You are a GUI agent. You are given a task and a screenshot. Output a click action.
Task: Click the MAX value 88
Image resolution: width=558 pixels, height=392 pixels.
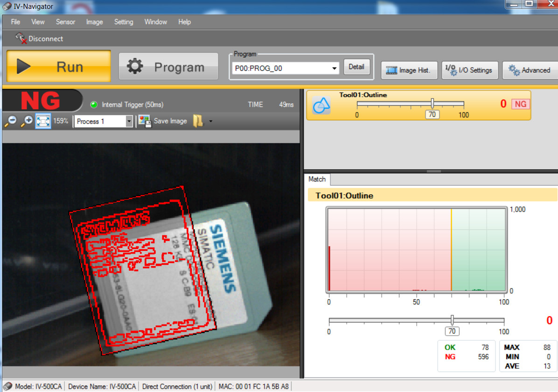tap(547, 347)
